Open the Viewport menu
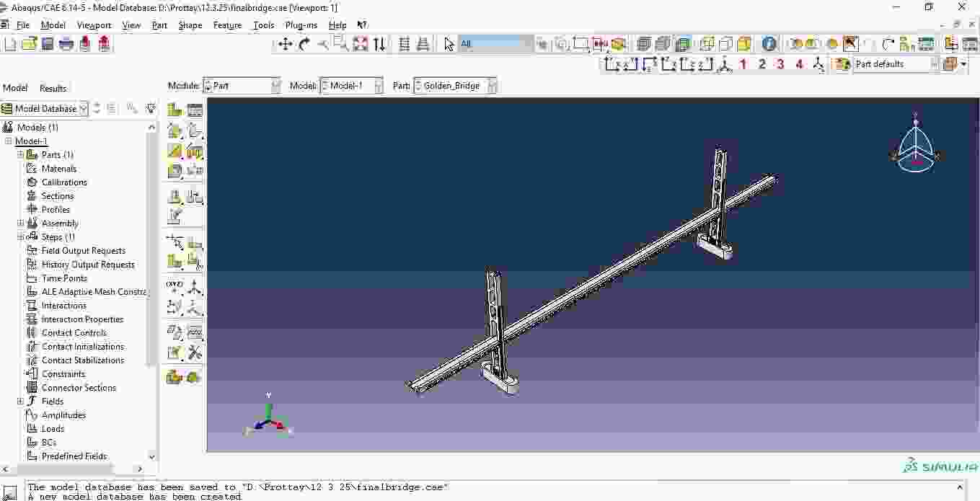980x501 pixels. [94, 25]
